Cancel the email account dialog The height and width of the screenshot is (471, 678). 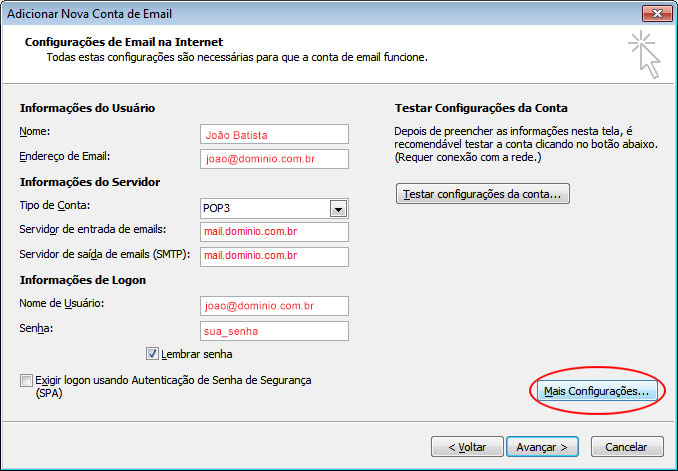click(x=627, y=446)
